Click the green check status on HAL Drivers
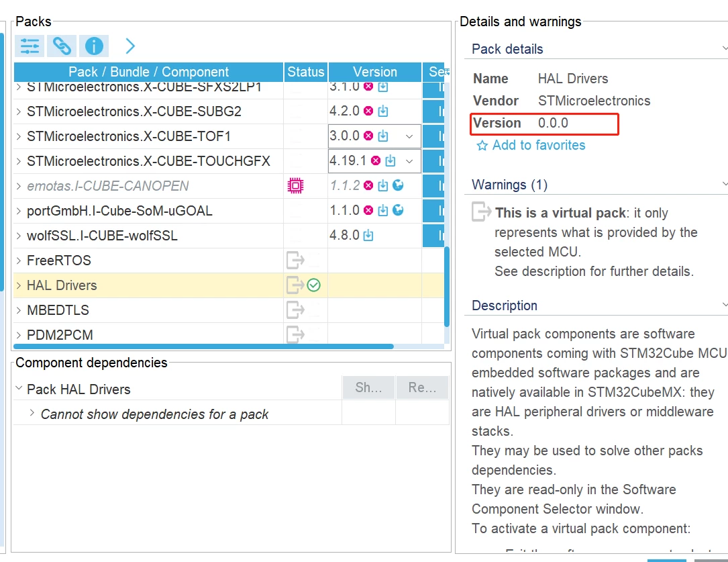 [314, 285]
